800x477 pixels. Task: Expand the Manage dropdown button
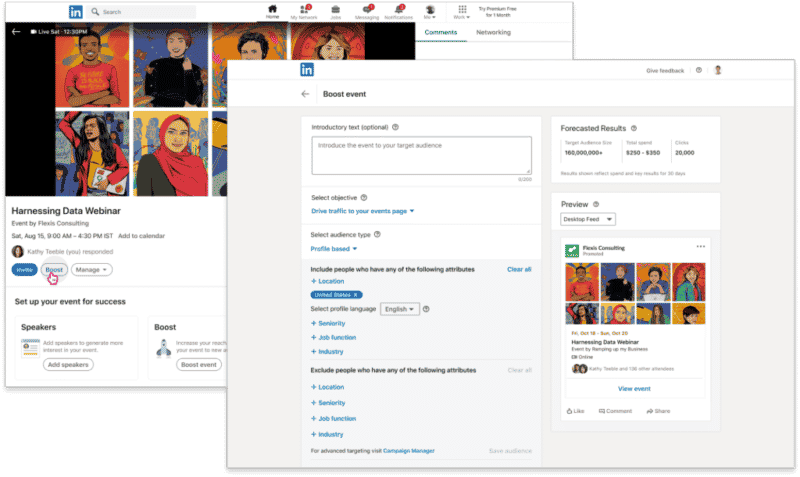click(x=91, y=270)
